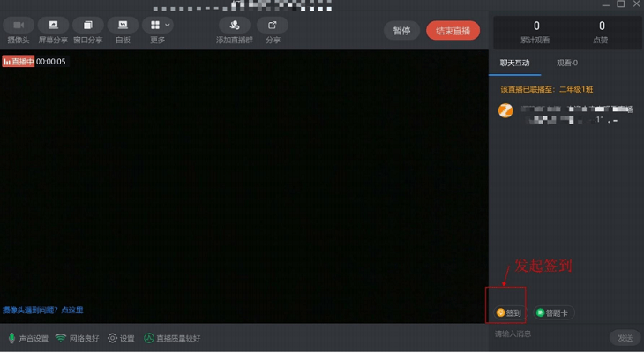Click the 签到 sign-in button
This screenshot has width=644, height=353.
point(509,312)
